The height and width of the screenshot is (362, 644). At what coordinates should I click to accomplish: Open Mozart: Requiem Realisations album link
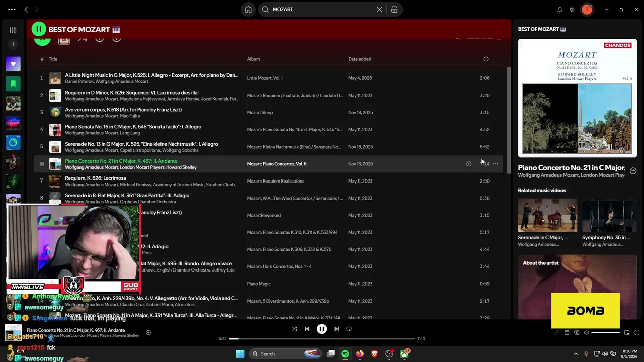pos(276,181)
